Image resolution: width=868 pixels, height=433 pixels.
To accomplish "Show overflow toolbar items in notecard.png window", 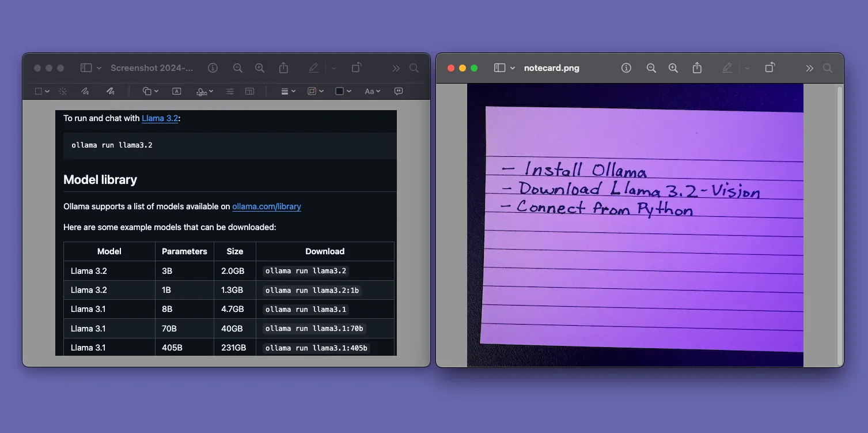I will (x=809, y=68).
